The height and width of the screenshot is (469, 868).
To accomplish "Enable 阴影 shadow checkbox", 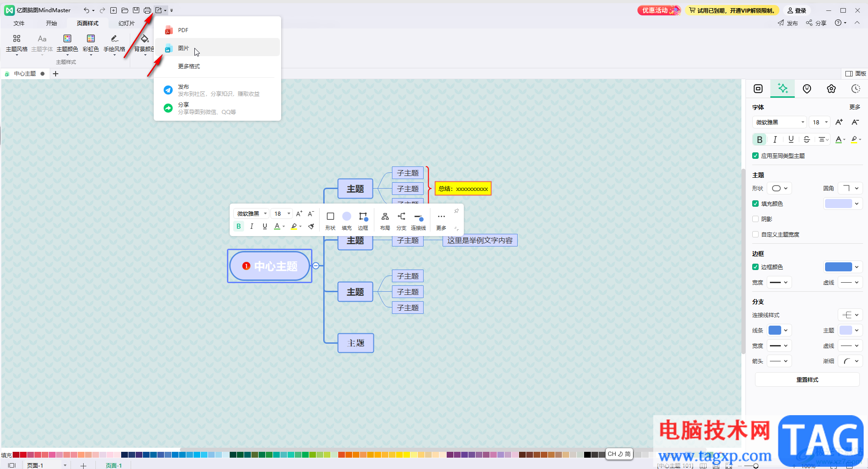I will click(755, 219).
